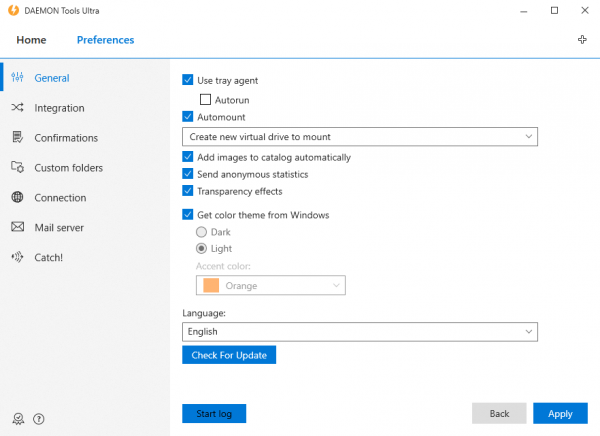Click the Connection globe icon
Screen dimensions: 600x436
click(x=17, y=197)
